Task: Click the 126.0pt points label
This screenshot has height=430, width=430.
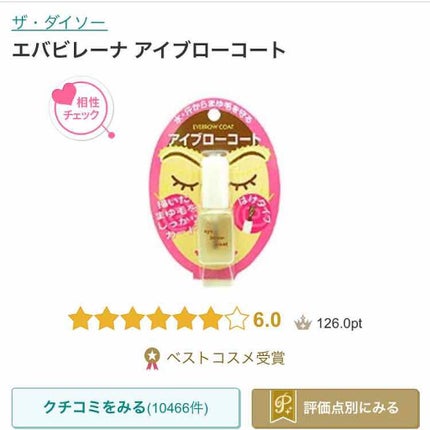Action: pyautogui.click(x=339, y=324)
